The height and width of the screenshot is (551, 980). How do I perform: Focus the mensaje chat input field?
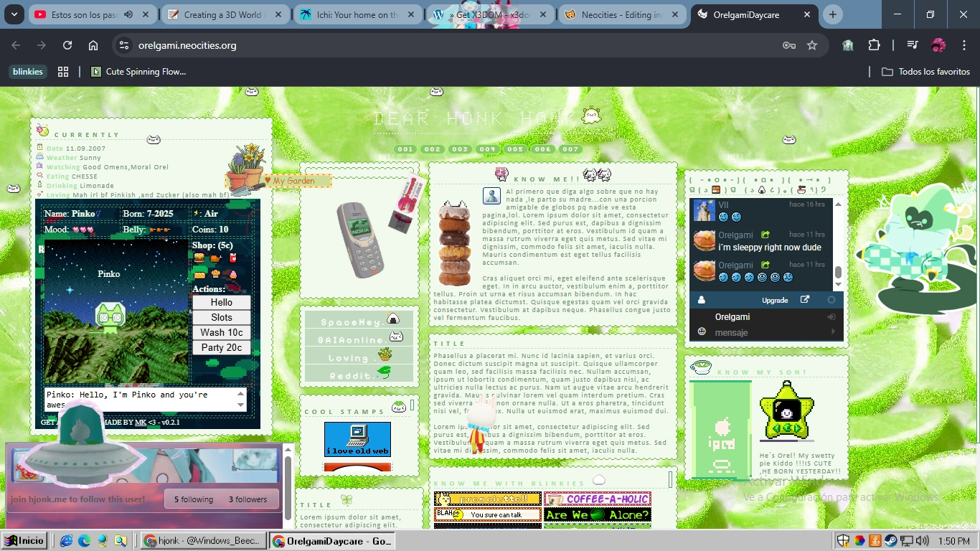point(768,332)
